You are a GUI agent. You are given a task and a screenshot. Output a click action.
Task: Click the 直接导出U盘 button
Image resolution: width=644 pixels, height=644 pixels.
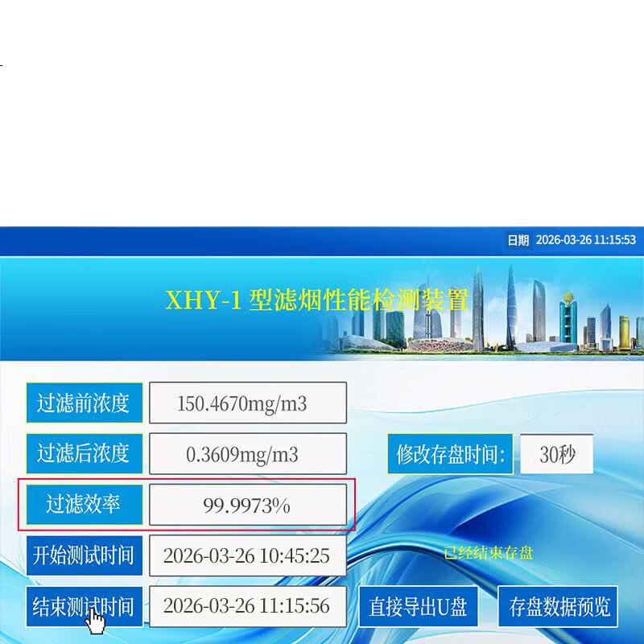(x=418, y=607)
